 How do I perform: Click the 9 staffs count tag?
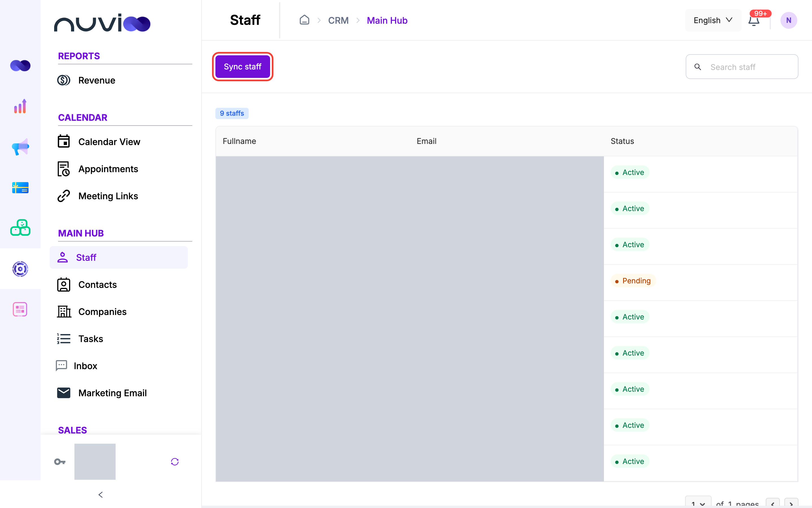click(x=232, y=113)
